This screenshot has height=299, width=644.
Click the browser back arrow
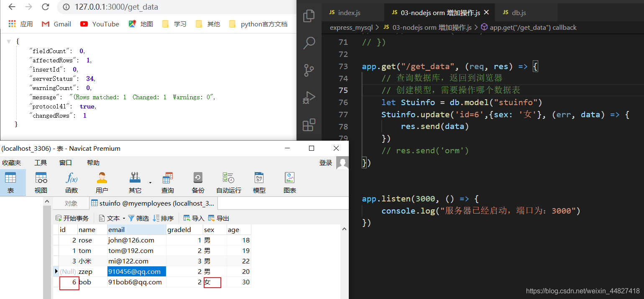[12, 7]
